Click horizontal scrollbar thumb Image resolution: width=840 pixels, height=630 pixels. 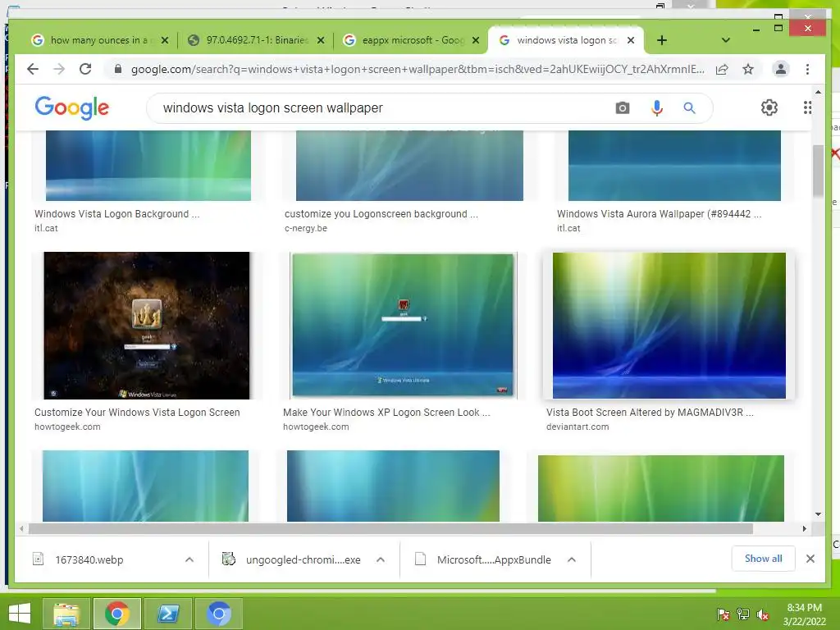[390, 529]
